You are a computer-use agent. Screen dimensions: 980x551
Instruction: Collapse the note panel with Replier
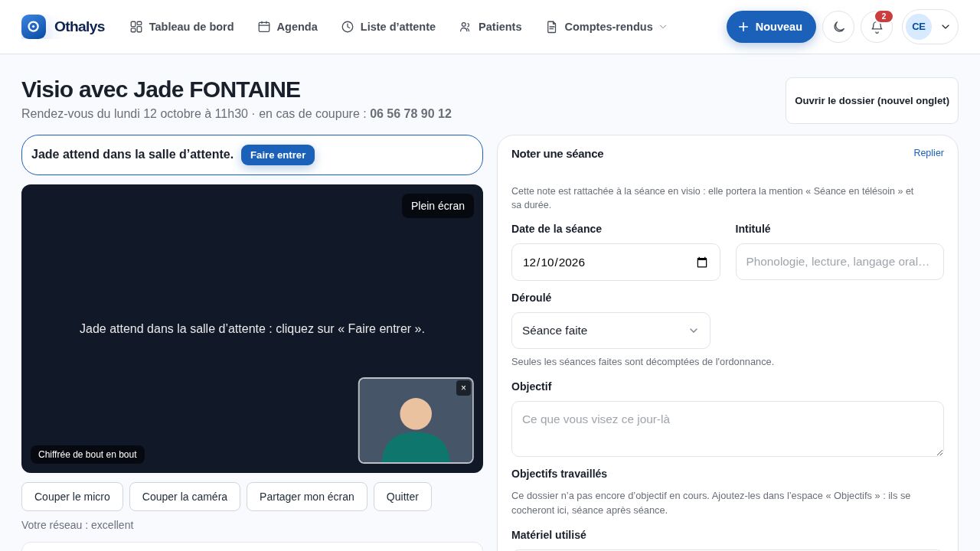(929, 153)
